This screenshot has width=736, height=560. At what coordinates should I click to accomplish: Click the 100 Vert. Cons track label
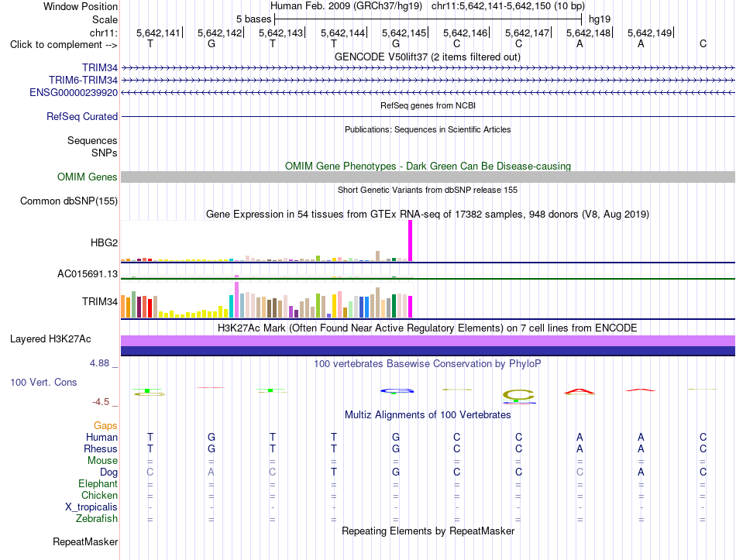click(43, 382)
